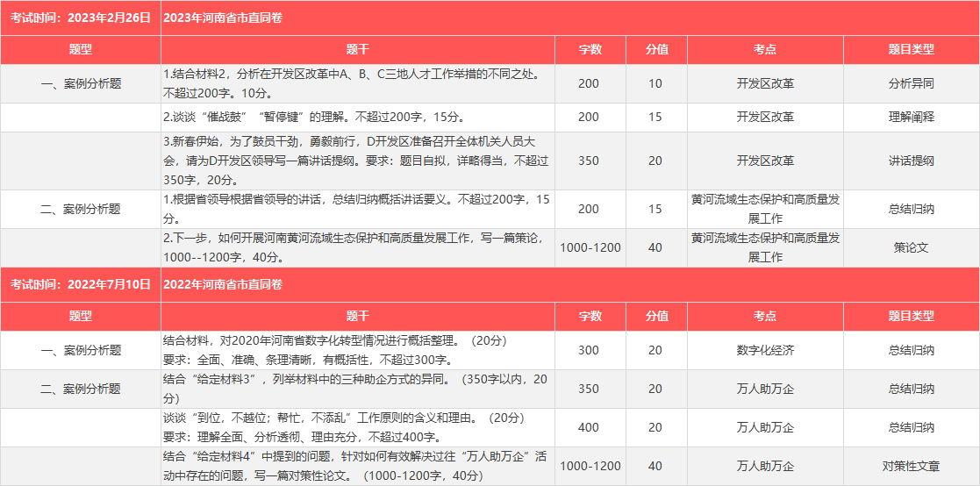980x486 pixels.
Task: Click the exam date header 2022年7月10日
Action: click(x=81, y=284)
